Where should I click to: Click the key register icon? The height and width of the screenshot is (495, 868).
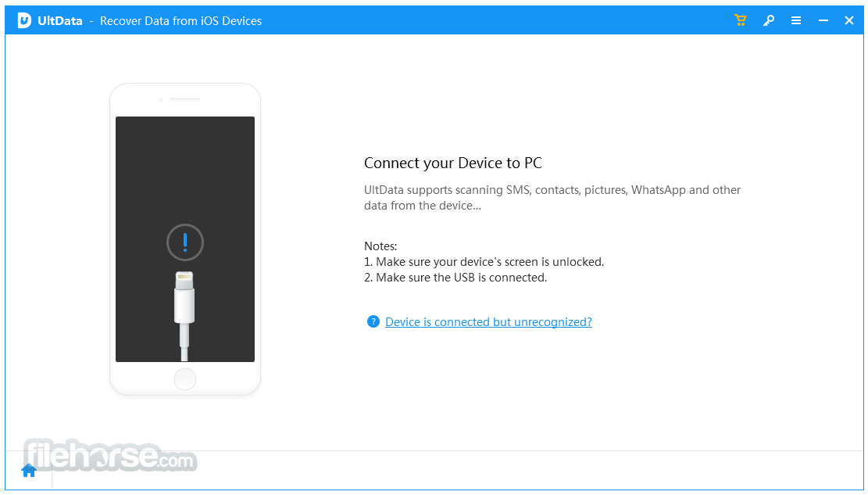tap(768, 20)
